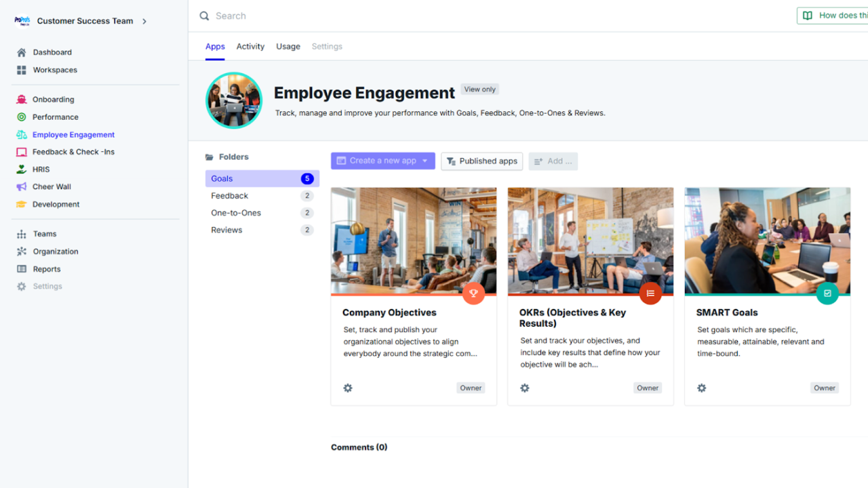Click the Cheer Wall megaphone icon
The width and height of the screenshot is (868, 488).
point(22,187)
